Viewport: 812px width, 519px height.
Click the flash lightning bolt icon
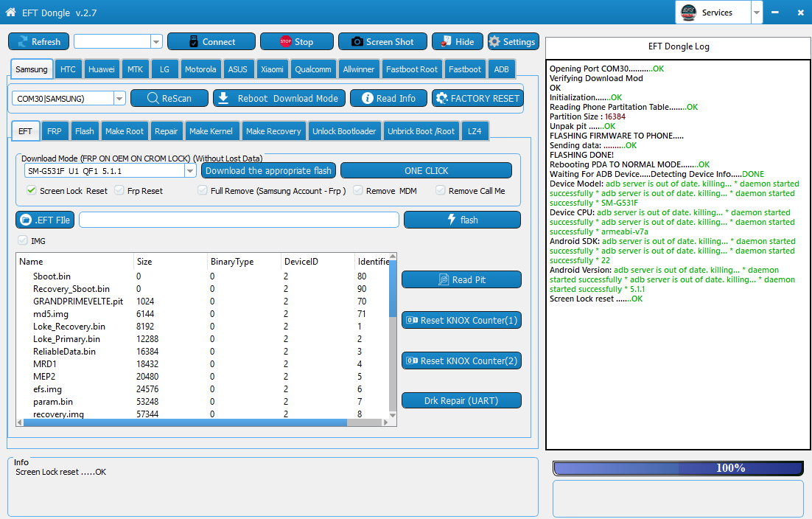(452, 219)
